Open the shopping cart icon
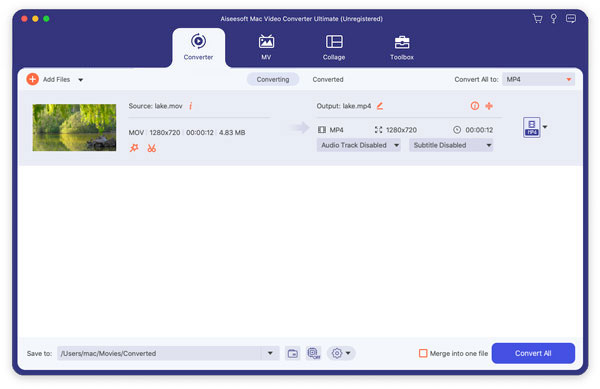The height and width of the screenshot is (389, 600). click(538, 19)
